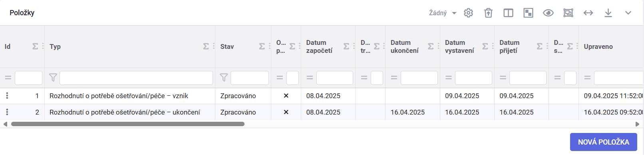Screen dimensions: 644x155
Task: Click the eye visibility icon in toolbar
Action: coord(548,13)
